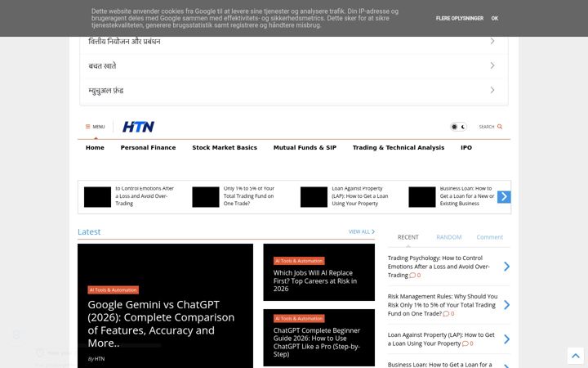Click AI Tools & Automation tag on ChatGPT Guide
Viewport: 588px width, 368px height.
[299, 318]
